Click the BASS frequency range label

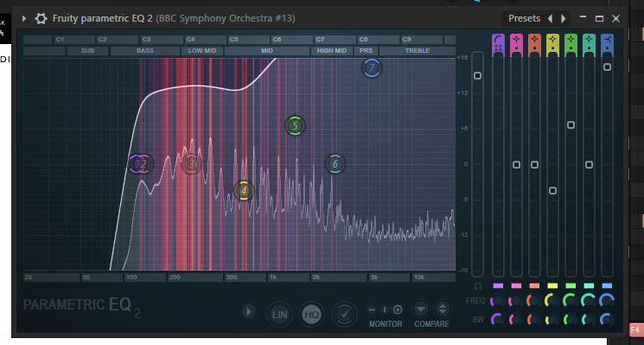point(145,51)
